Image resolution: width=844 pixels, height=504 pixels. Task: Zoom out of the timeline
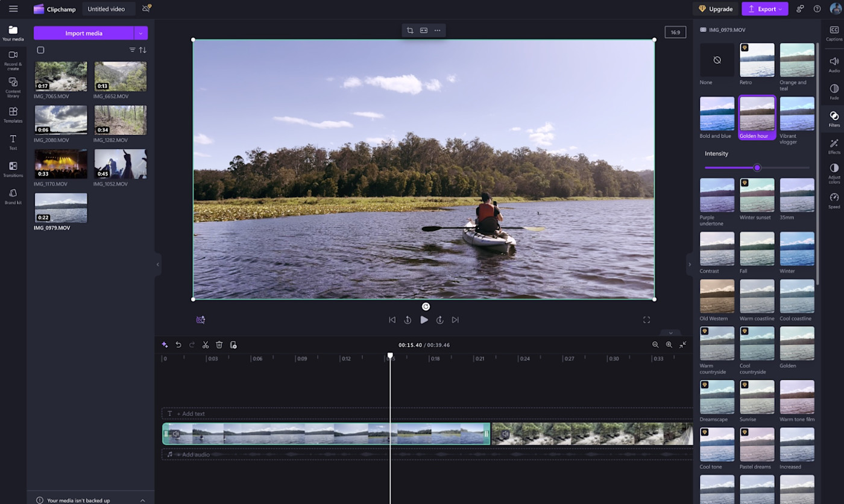tap(655, 345)
